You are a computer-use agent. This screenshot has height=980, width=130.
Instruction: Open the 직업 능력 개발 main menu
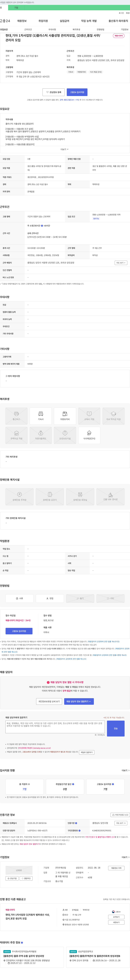[89, 21]
